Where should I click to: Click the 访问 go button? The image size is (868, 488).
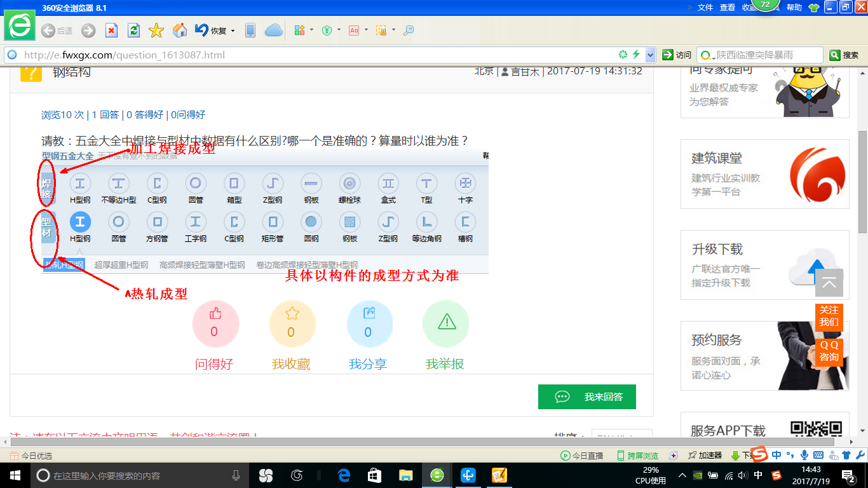(x=677, y=55)
